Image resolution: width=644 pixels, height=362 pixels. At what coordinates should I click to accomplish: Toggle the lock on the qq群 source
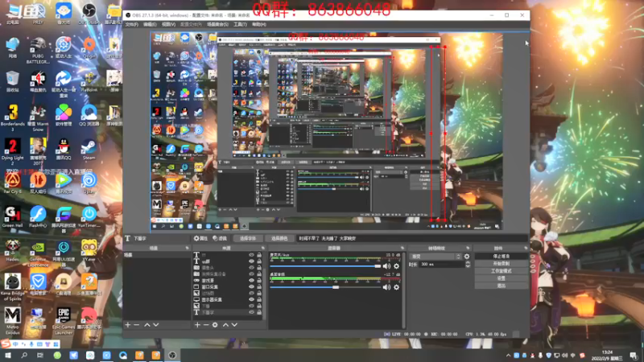[259, 261]
